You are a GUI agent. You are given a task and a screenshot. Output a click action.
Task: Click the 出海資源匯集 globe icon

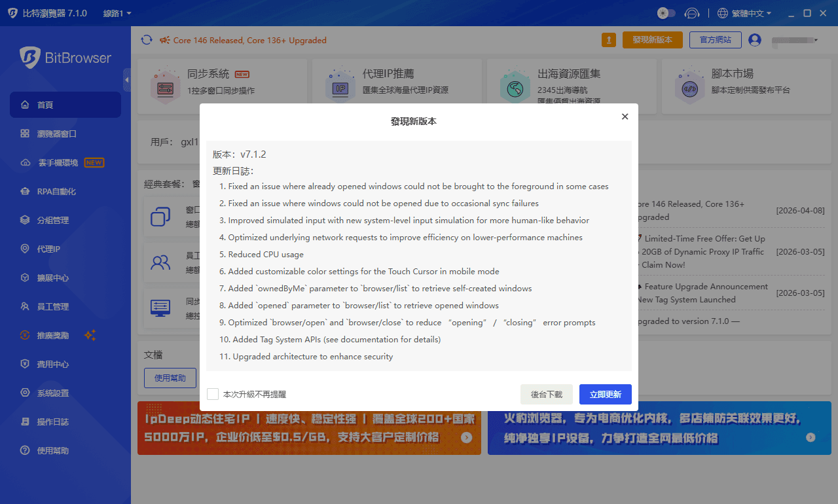click(515, 87)
